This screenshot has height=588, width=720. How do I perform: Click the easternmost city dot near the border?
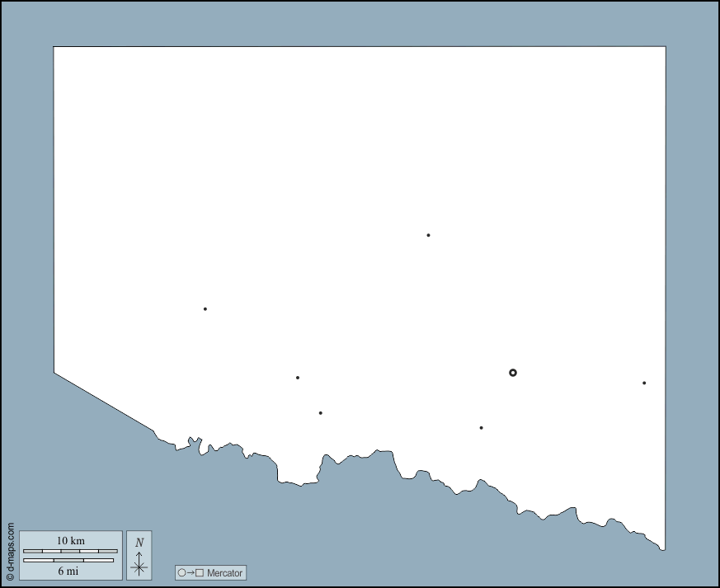pyautogui.click(x=644, y=383)
